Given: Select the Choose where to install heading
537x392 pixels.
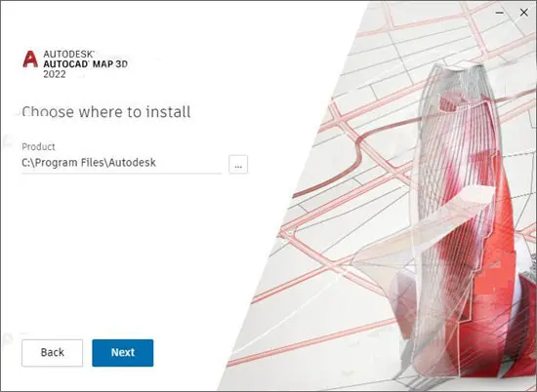Looking at the screenshot, I should pos(106,112).
